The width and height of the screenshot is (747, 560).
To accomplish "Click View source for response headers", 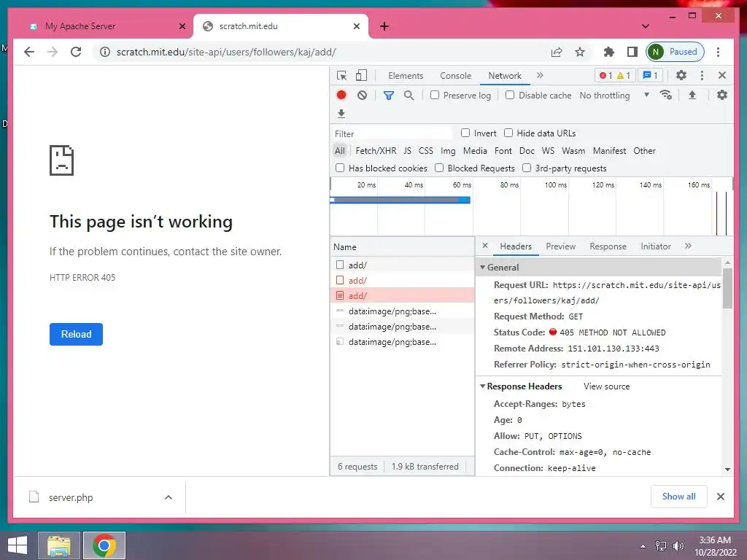I will pyautogui.click(x=606, y=386).
